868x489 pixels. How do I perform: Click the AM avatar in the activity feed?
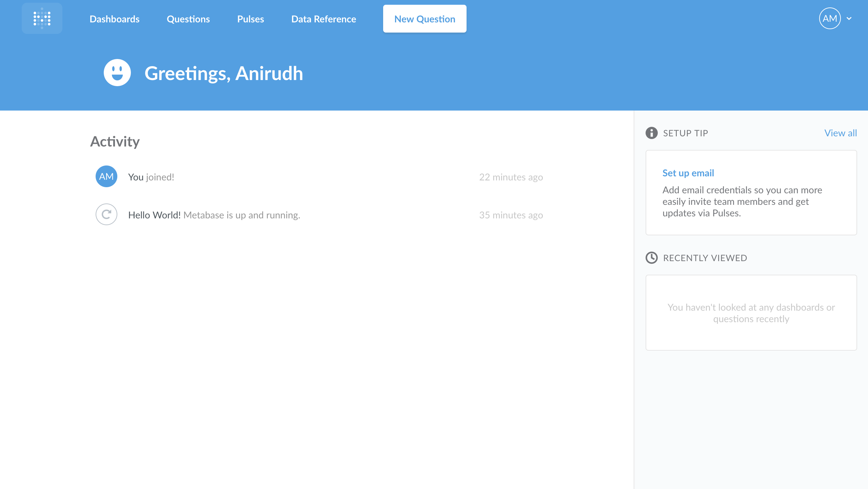click(x=106, y=176)
